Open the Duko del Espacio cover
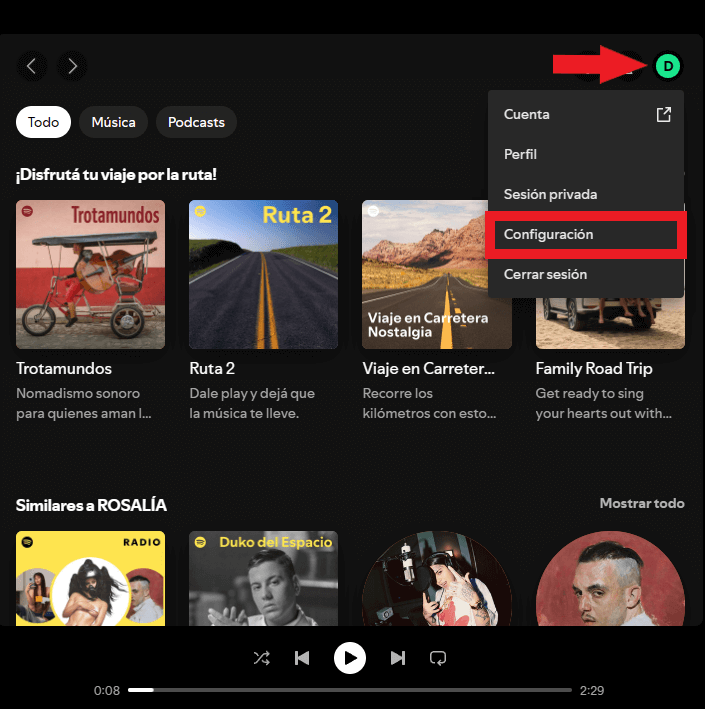This screenshot has width=705, height=709. [x=264, y=578]
